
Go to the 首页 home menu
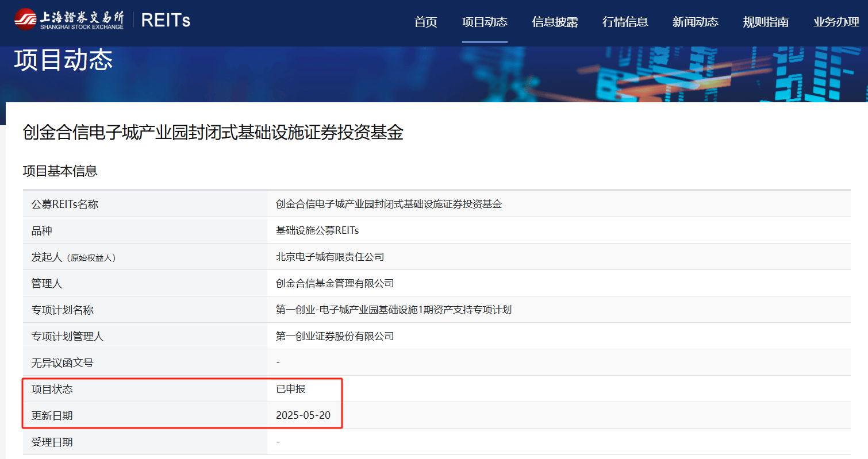click(425, 22)
